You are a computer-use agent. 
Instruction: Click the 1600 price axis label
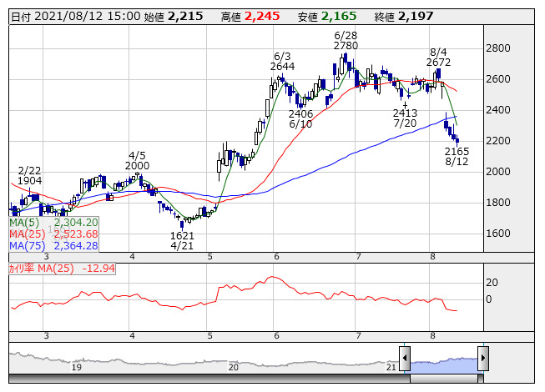coord(498,234)
